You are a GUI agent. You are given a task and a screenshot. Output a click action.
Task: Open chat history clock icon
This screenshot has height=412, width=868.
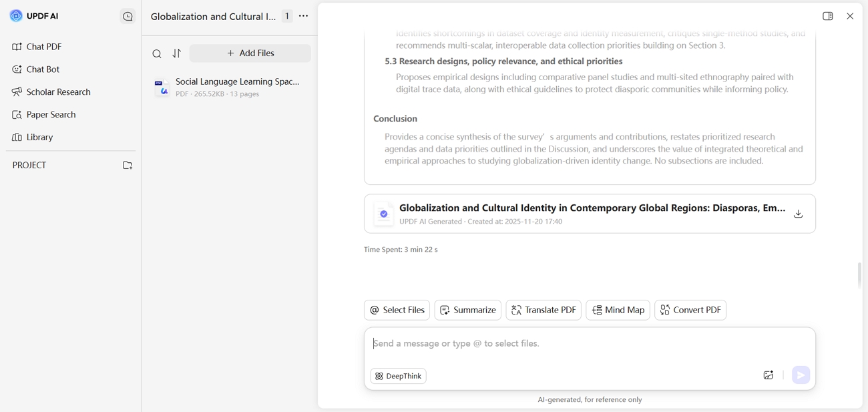pyautogui.click(x=128, y=17)
